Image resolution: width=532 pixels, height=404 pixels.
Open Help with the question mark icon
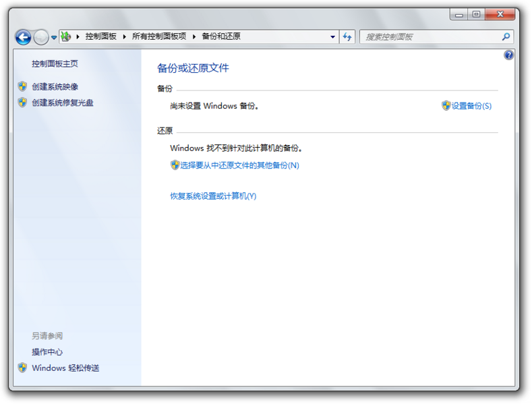[508, 55]
